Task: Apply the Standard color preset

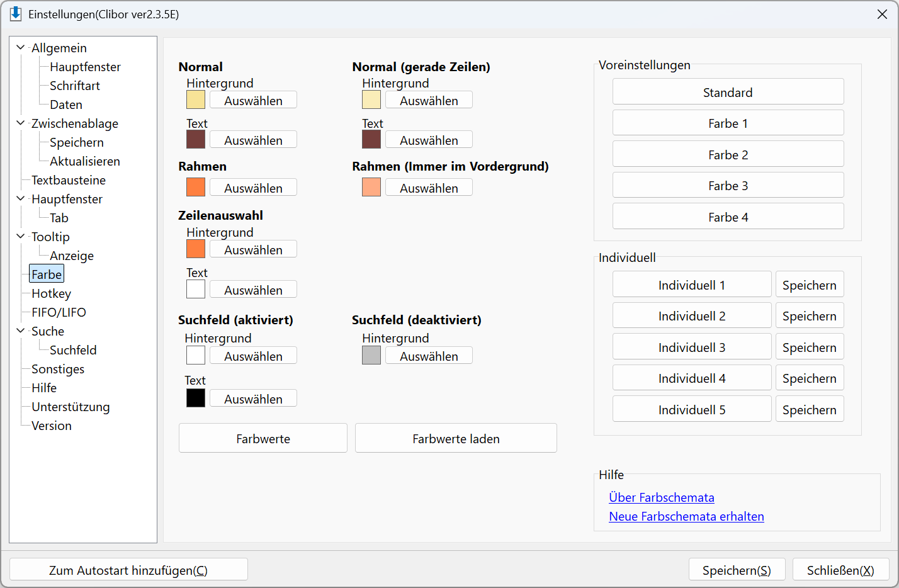Action: pyautogui.click(x=728, y=92)
